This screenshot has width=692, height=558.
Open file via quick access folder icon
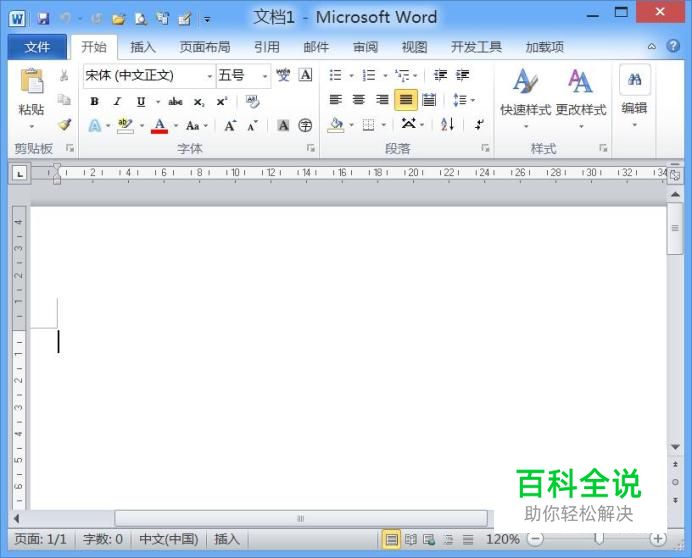coord(118,19)
